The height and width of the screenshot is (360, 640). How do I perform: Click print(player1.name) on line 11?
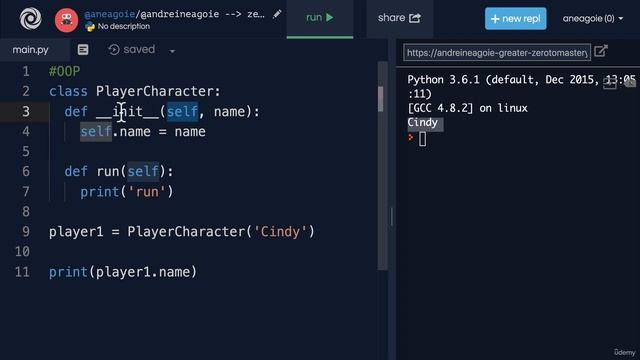tap(123, 272)
